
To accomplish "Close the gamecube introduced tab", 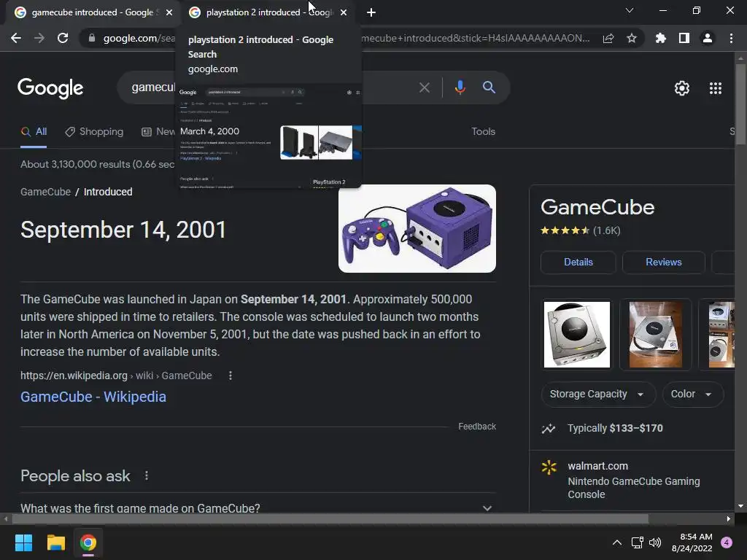I will click(169, 12).
